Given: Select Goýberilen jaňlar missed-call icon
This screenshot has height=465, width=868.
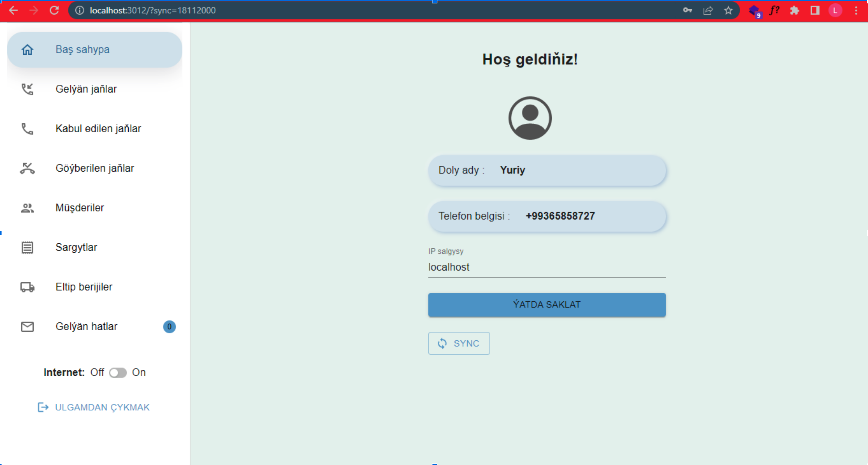Looking at the screenshot, I should 27,168.
